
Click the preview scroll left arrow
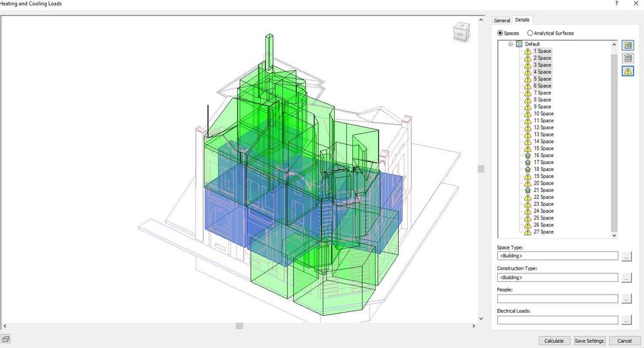[x=5, y=326]
